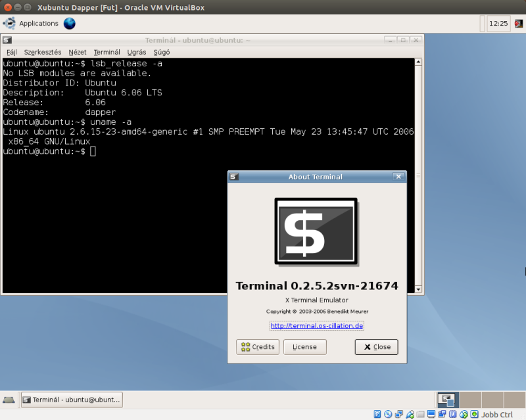Click the terminal cursor at the last prompt

pos(93,151)
